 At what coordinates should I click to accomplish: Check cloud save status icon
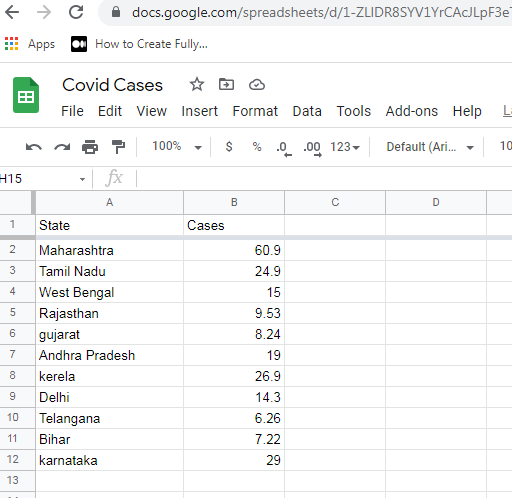tap(257, 85)
